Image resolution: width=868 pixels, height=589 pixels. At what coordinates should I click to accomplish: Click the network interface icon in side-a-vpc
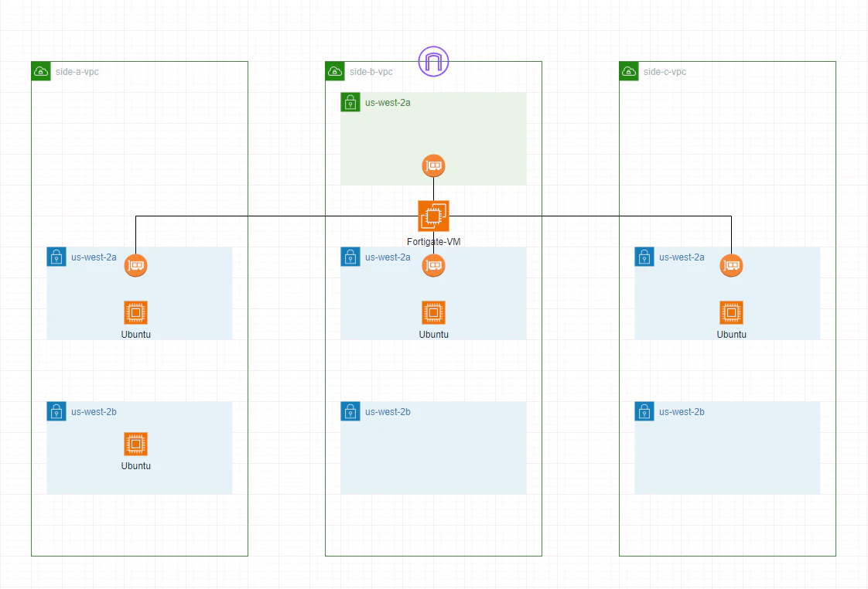click(x=135, y=265)
